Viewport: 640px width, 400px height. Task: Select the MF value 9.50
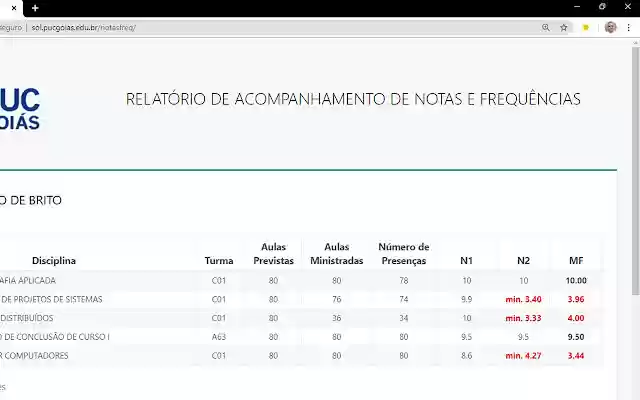point(576,337)
